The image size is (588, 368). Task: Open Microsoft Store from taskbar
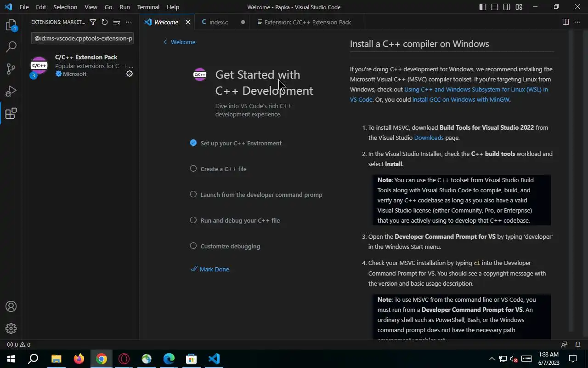192,359
